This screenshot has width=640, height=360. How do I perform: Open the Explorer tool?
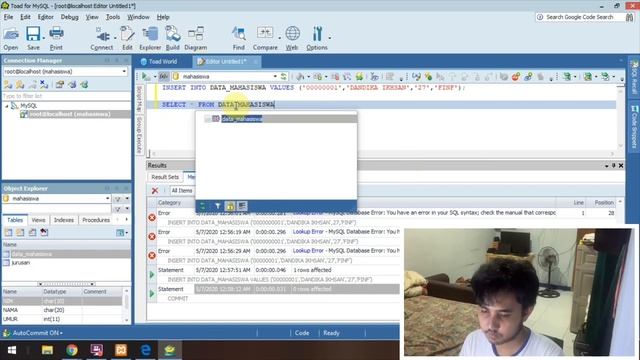click(150, 38)
